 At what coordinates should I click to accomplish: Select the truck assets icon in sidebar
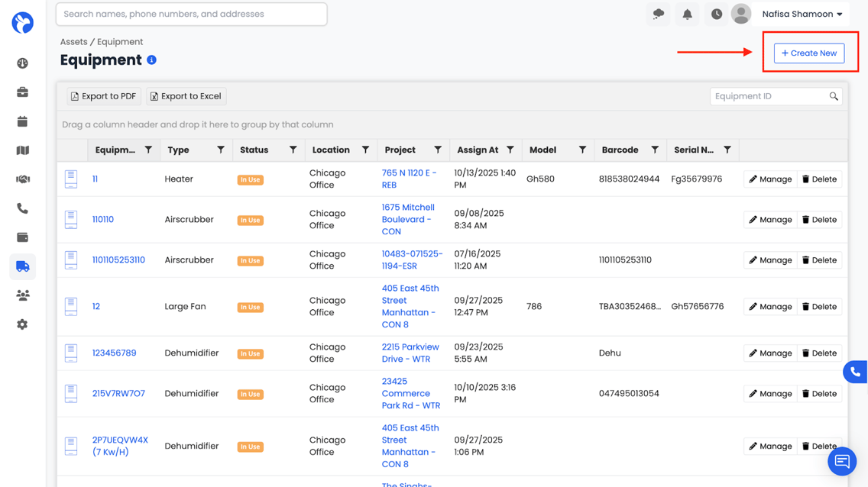point(22,266)
